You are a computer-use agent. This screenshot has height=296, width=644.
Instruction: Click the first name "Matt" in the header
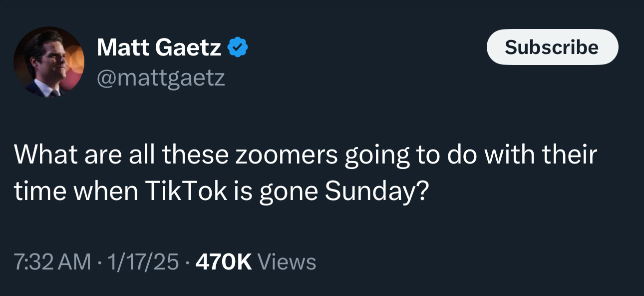click(123, 48)
